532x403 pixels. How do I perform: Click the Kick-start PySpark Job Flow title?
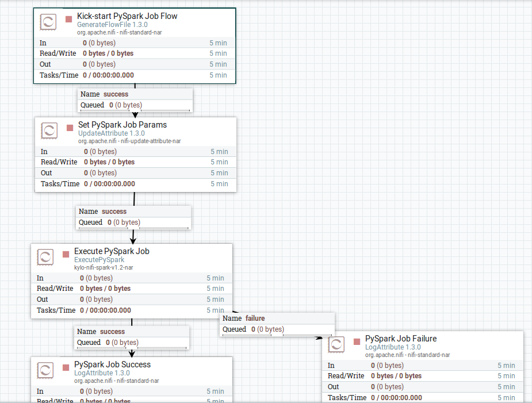127,16
